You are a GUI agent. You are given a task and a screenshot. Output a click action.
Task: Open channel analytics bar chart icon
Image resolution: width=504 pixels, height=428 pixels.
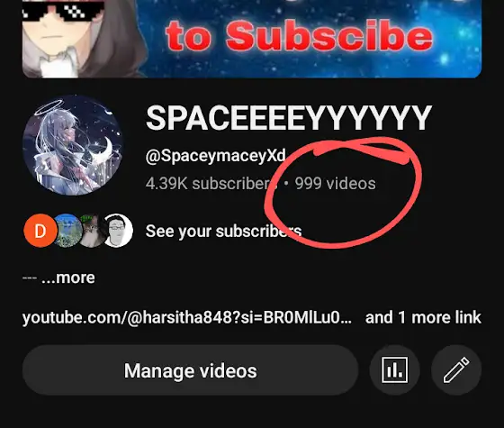click(394, 370)
